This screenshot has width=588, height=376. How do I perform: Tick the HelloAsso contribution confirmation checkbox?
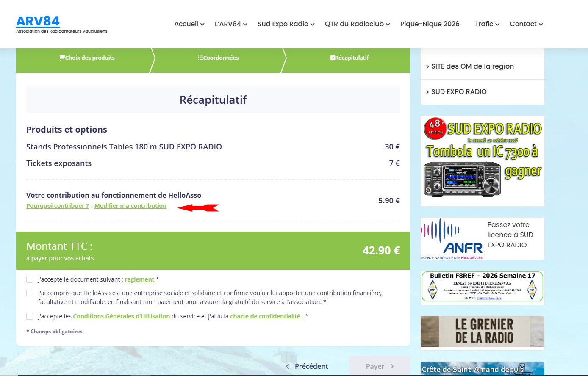coord(30,293)
